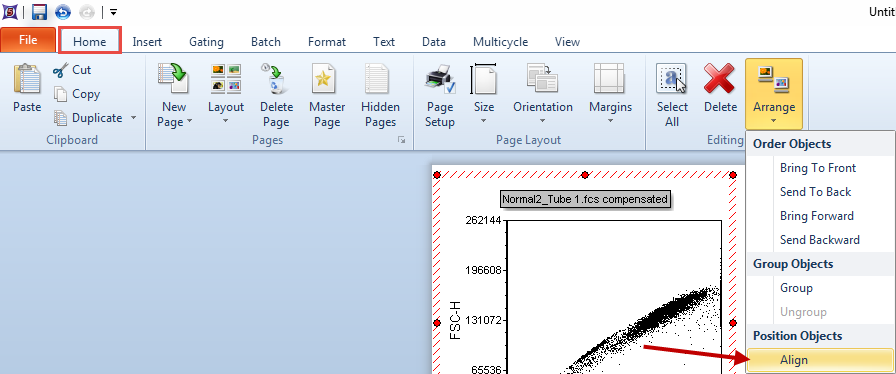Choose Send Backward menu item
The height and width of the screenshot is (374, 896).
pyautogui.click(x=821, y=240)
